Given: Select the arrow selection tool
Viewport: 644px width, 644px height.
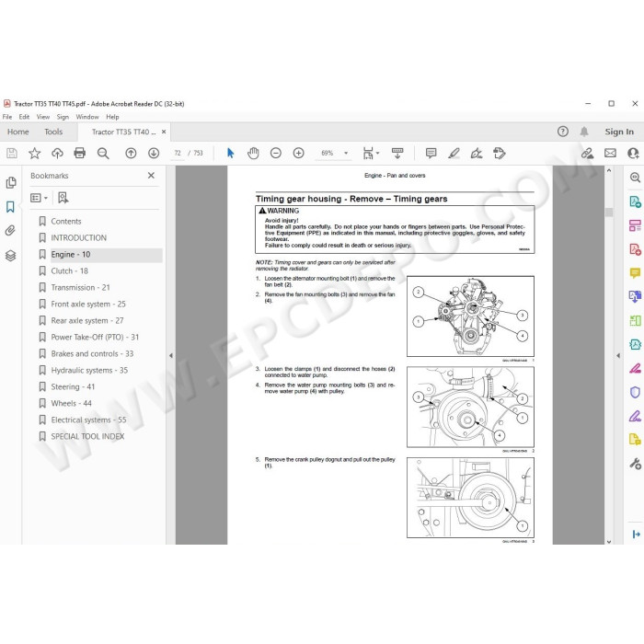Looking at the screenshot, I should tap(230, 154).
